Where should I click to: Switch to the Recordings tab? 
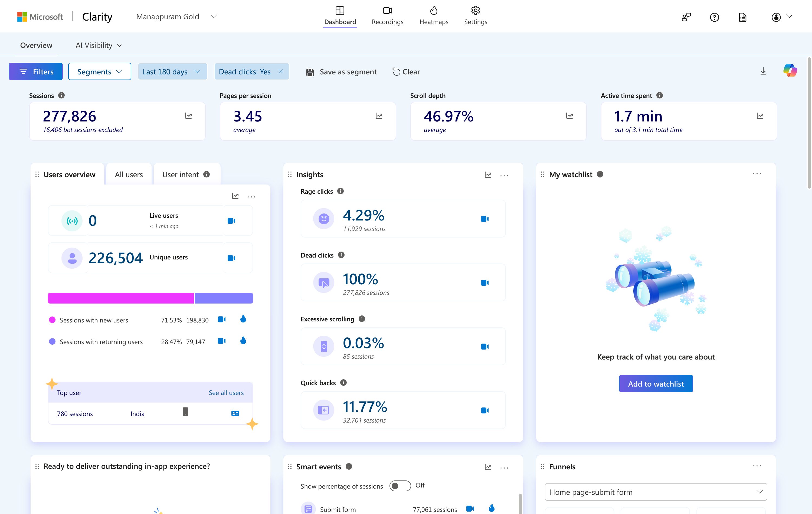387,16
